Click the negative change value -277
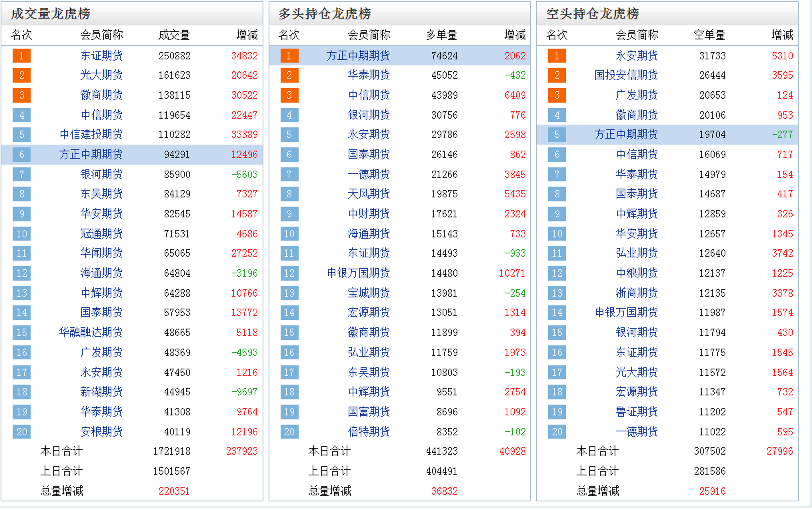Screen dimensions: 812x510 click(x=783, y=135)
